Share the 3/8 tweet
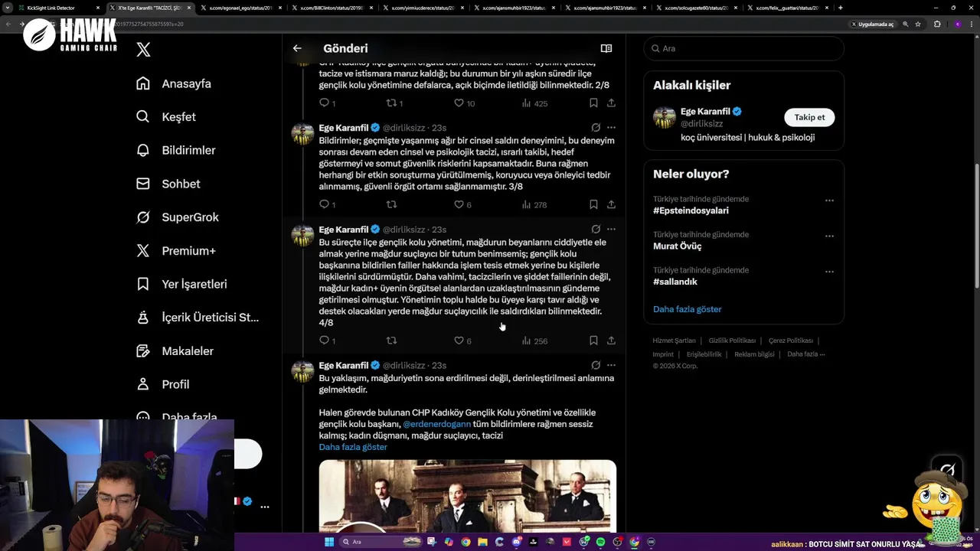The height and width of the screenshot is (551, 980). (611, 204)
